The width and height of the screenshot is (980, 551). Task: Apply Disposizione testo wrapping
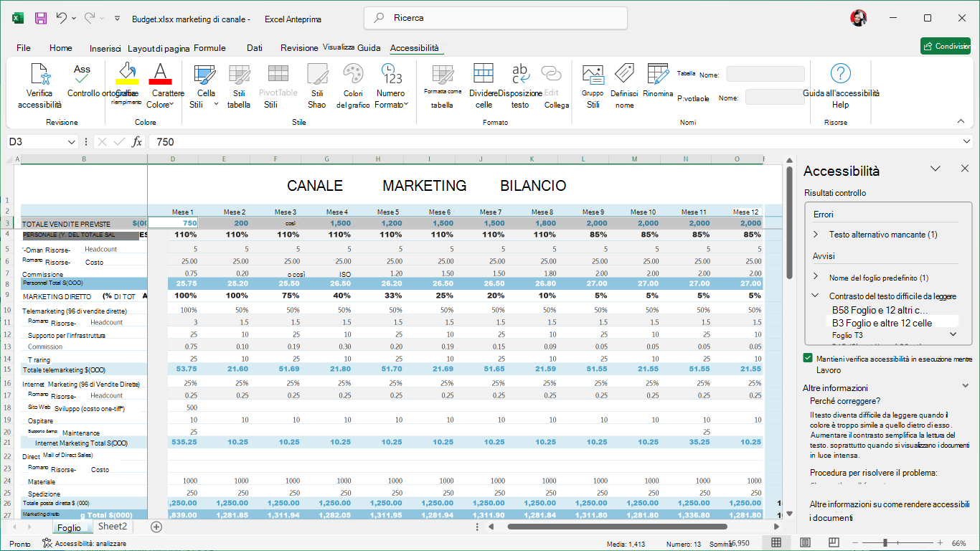520,86
